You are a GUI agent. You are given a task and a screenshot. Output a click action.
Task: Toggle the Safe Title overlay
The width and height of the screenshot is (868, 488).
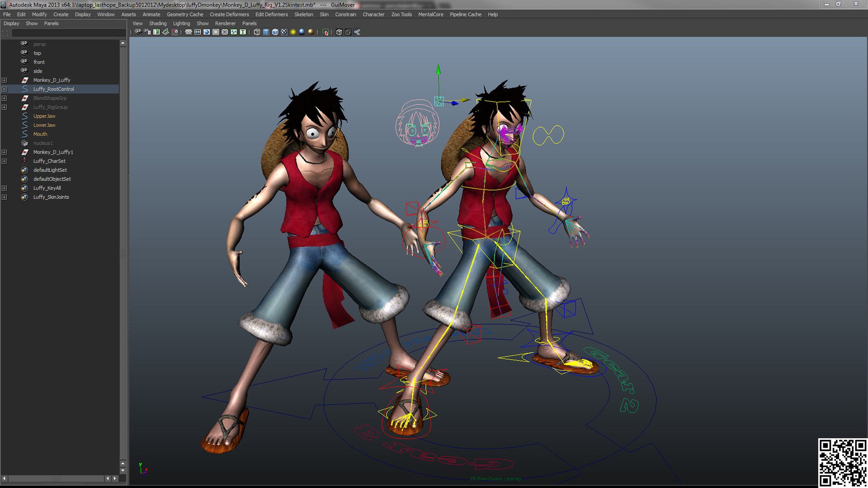pyautogui.click(x=243, y=32)
